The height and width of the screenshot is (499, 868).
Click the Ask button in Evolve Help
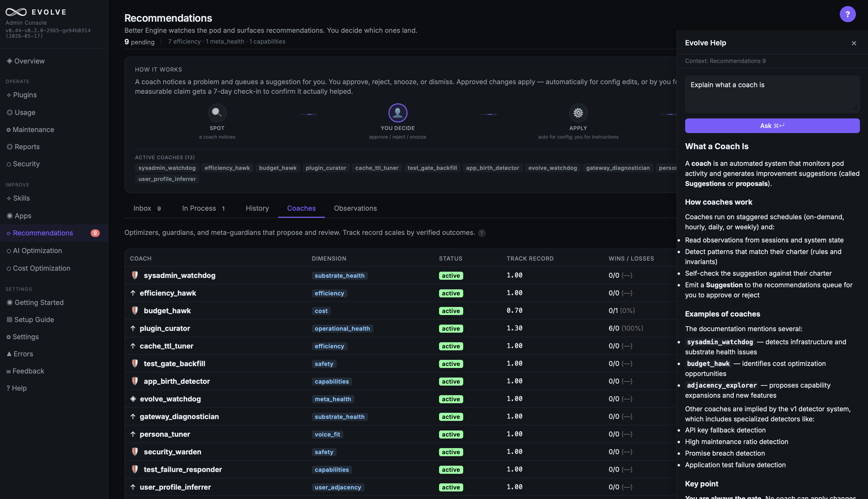pos(772,126)
